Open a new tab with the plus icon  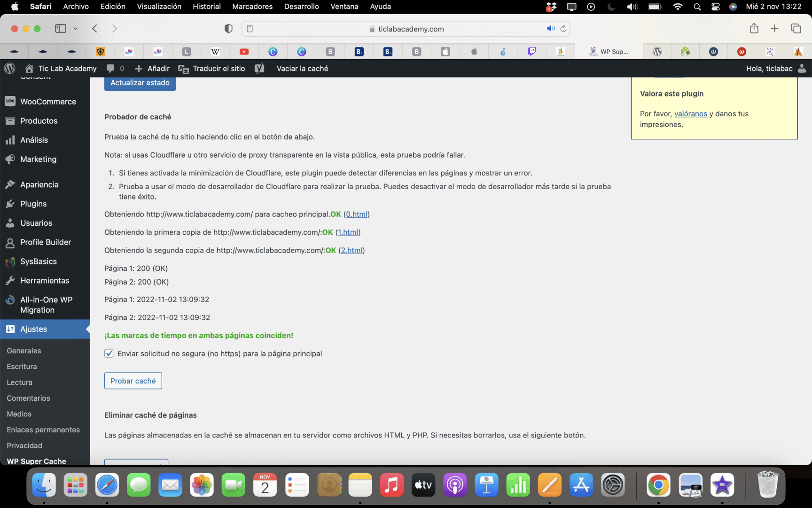tap(775, 29)
